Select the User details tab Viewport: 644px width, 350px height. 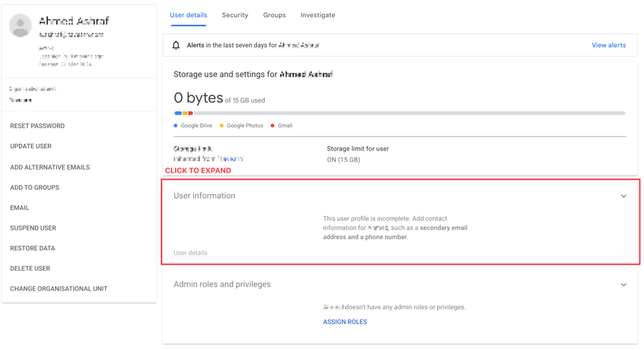click(x=188, y=15)
